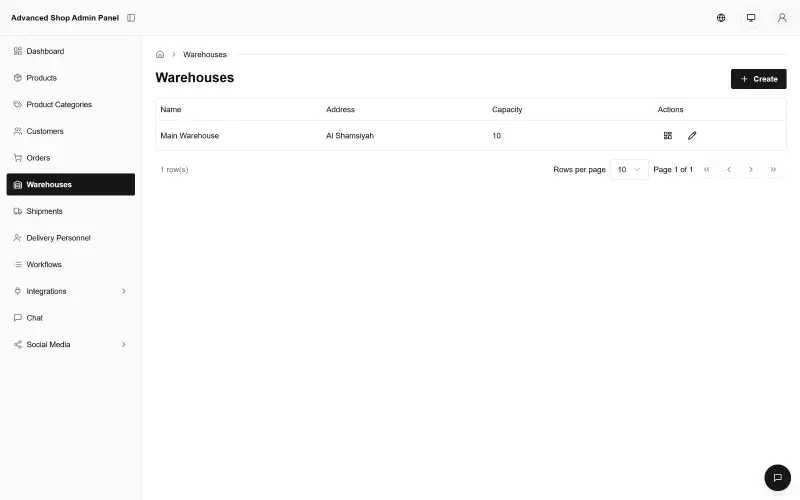This screenshot has width=800, height=500.
Task: Click the Warehouses breadcrumb link
Action: (205, 54)
